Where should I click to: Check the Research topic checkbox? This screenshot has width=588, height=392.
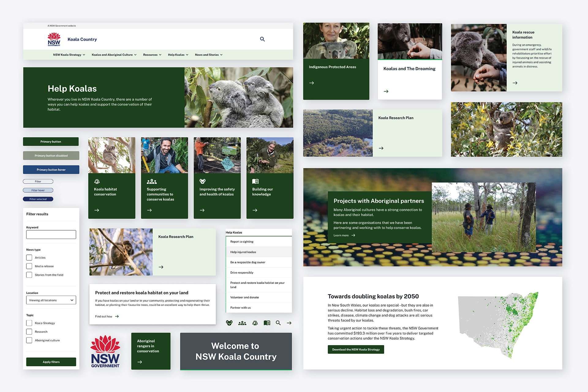click(29, 331)
